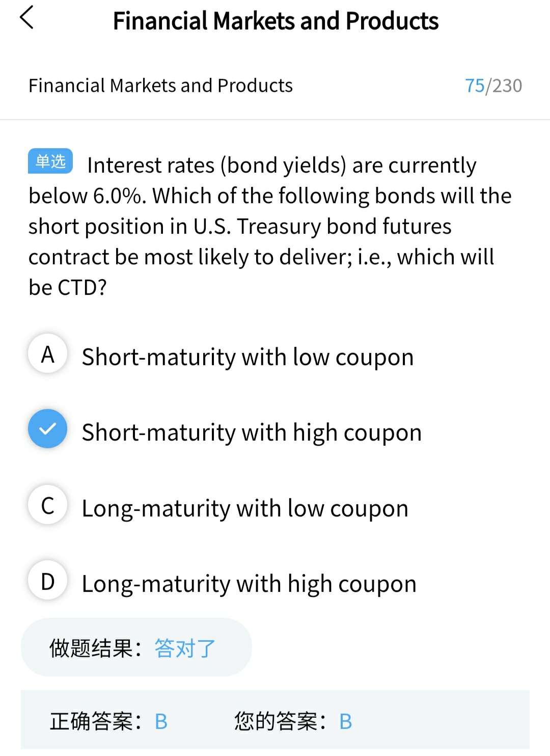550x756 pixels.
Task: Tap the blue number 75 in the counter
Action: coord(475,86)
